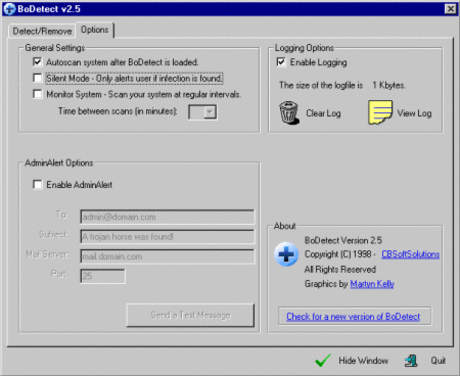
Task: Click the Port number field
Action: click(x=103, y=276)
